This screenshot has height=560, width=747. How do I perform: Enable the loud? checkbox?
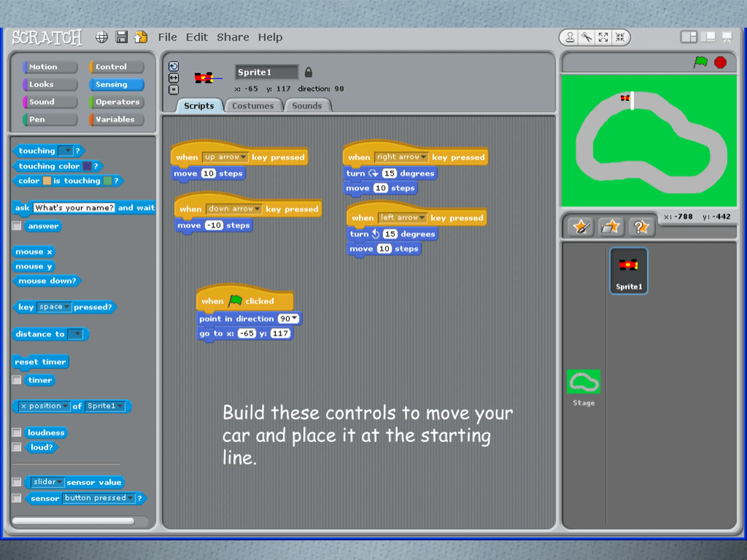pos(17,447)
